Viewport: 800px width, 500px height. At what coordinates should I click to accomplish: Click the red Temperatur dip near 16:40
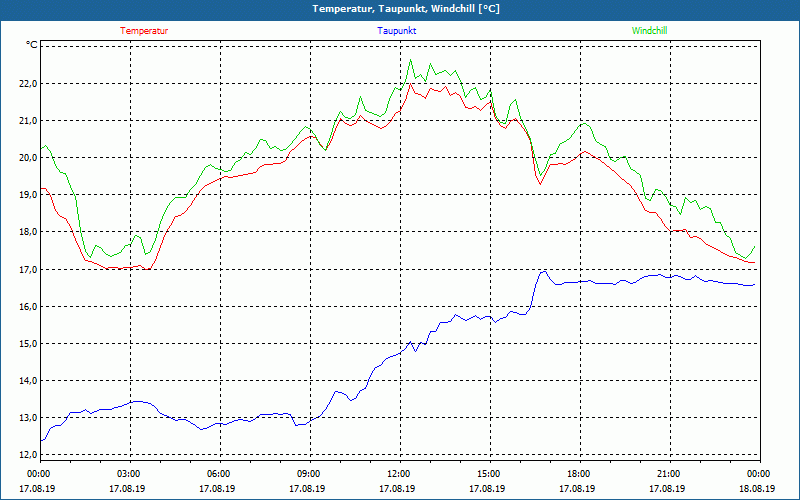tap(540, 184)
